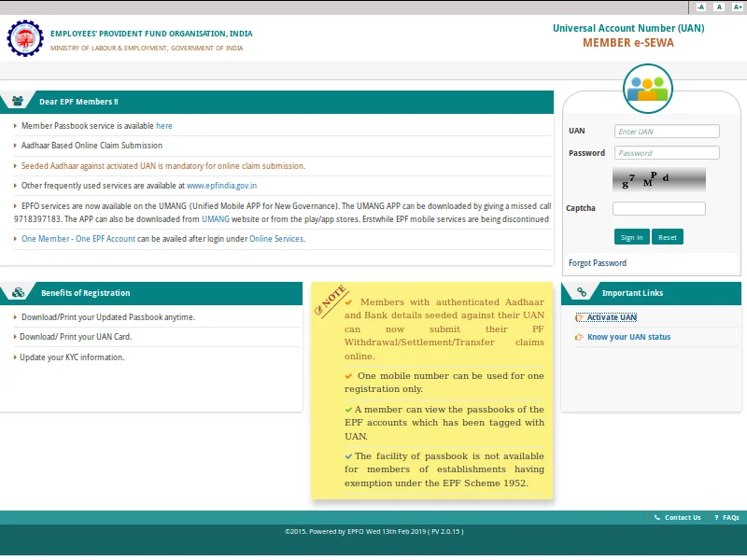The image size is (747, 560).
Task: Select the default font size icon (A)
Action: point(719,7)
